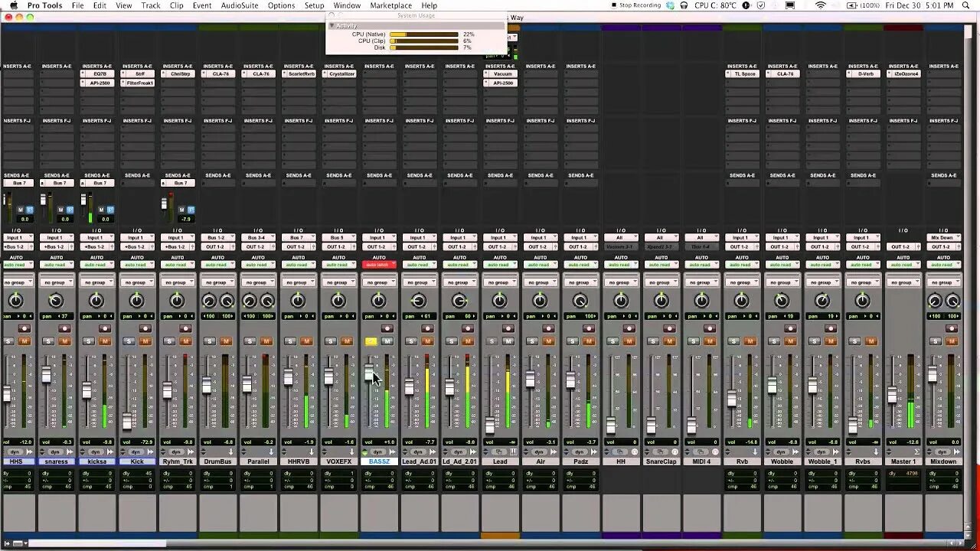Open the Crystallizer insert on the VOXEFX track

(340, 74)
